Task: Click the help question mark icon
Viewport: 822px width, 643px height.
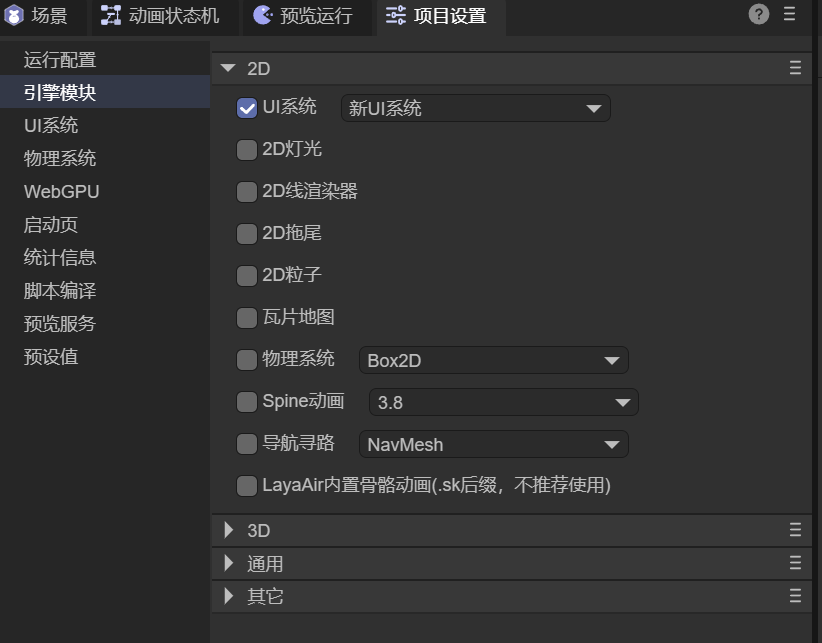Action: click(x=759, y=14)
